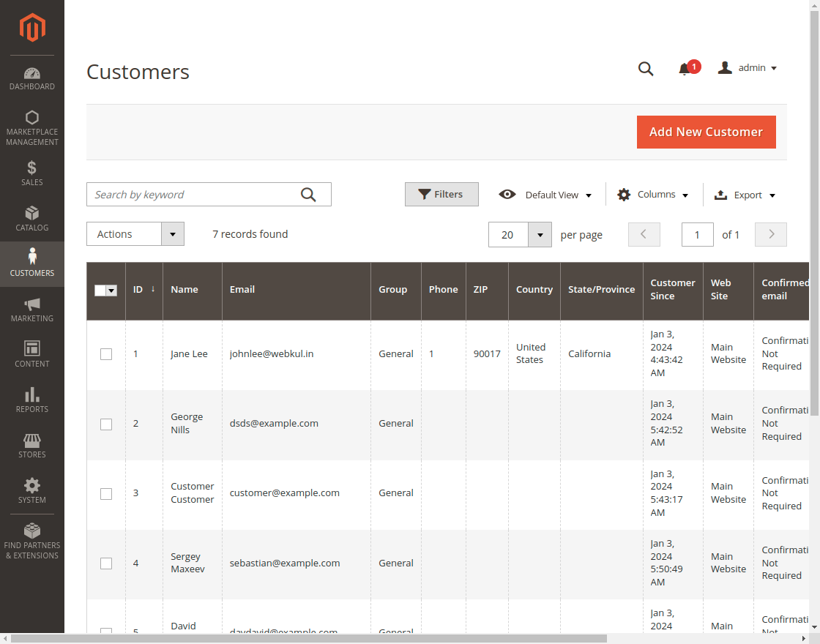820x644 pixels.
Task: Expand the Actions dropdown
Action: [x=135, y=234]
